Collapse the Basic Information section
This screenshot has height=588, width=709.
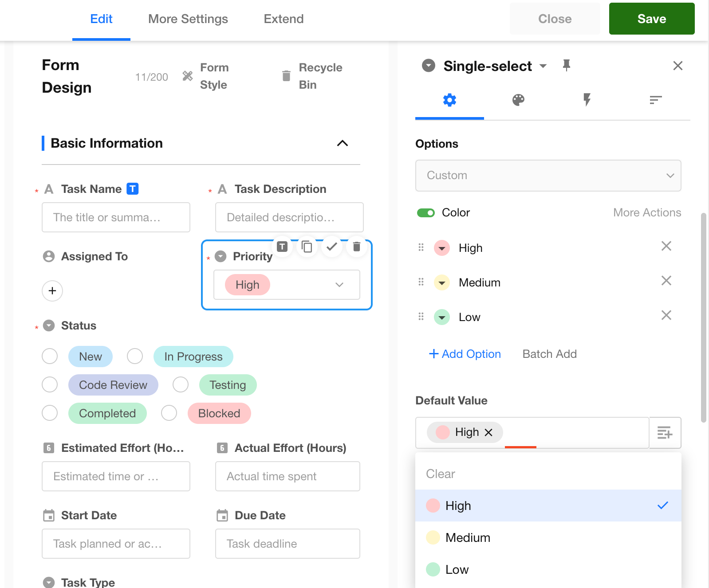[342, 143]
